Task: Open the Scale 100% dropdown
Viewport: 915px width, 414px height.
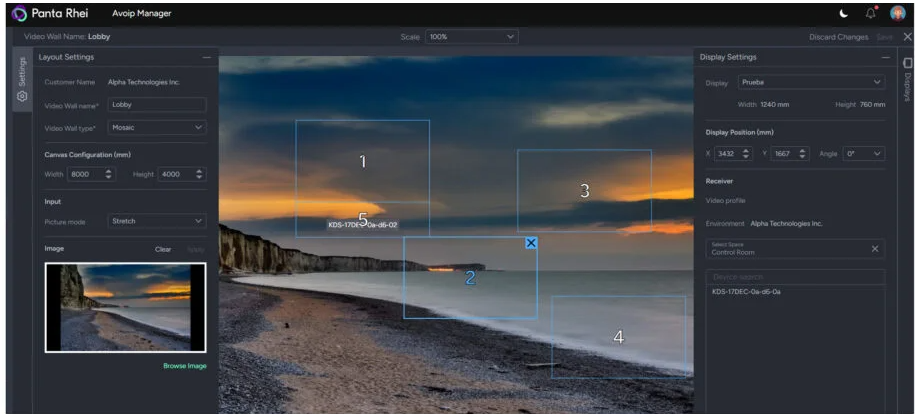Action: (472, 37)
